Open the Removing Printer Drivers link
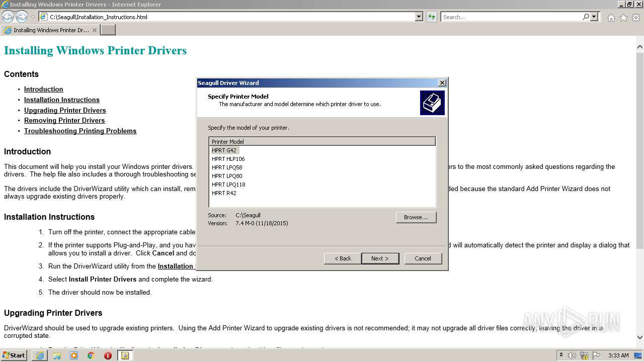Image resolution: width=644 pixels, height=362 pixels. point(64,120)
